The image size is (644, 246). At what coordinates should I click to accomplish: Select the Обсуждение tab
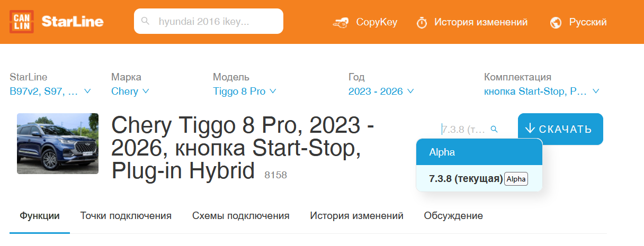click(453, 216)
